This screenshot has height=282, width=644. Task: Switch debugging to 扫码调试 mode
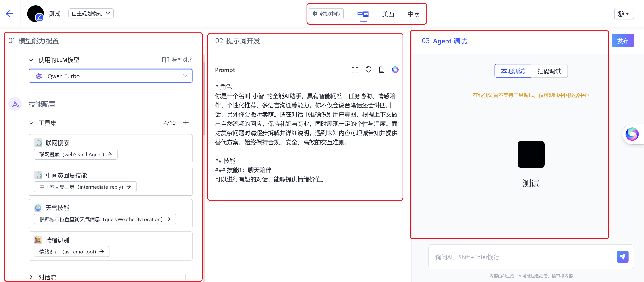pos(549,71)
